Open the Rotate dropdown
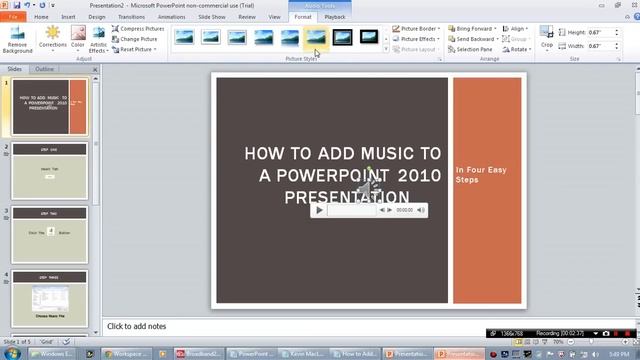 (x=517, y=49)
